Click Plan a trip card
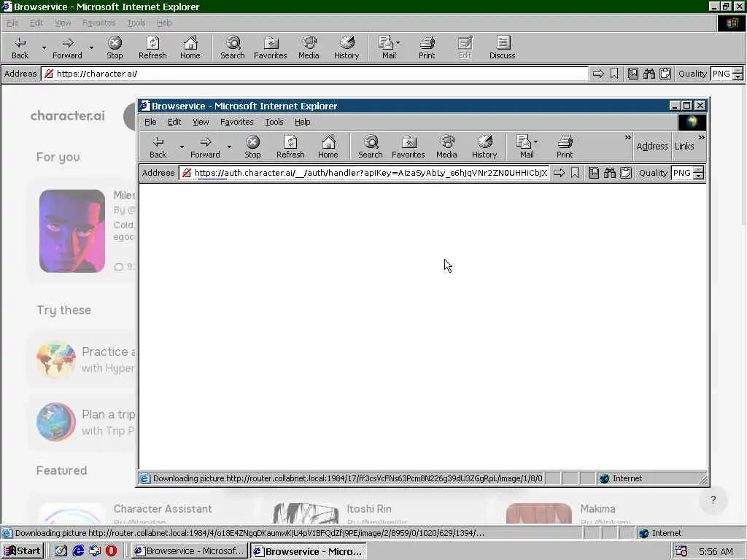 [x=83, y=422]
